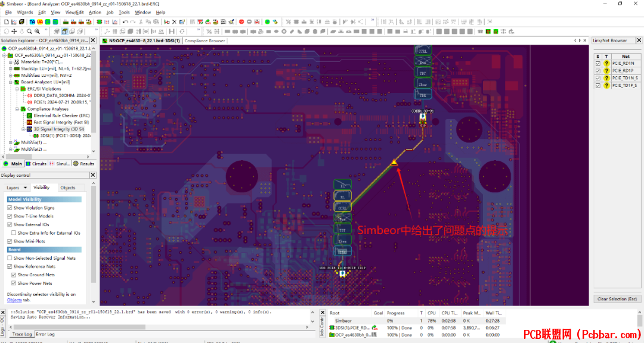Open Fast Signal Integrity (Fast SI) analysis
This screenshot has height=343, width=644.
tap(57, 122)
